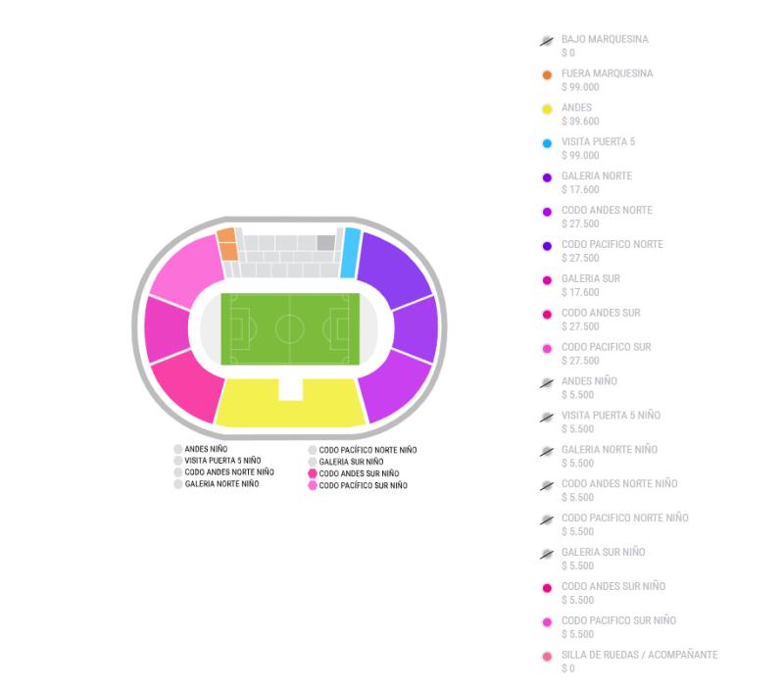
Task: Select the blue VISITA PUERTA 5 legend icon
Action: click(545, 142)
